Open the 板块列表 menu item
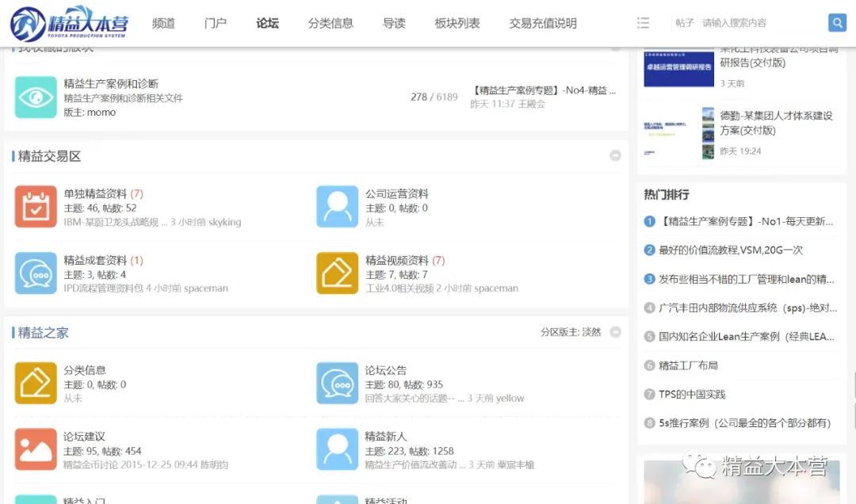This screenshot has width=856, height=504. tap(457, 23)
